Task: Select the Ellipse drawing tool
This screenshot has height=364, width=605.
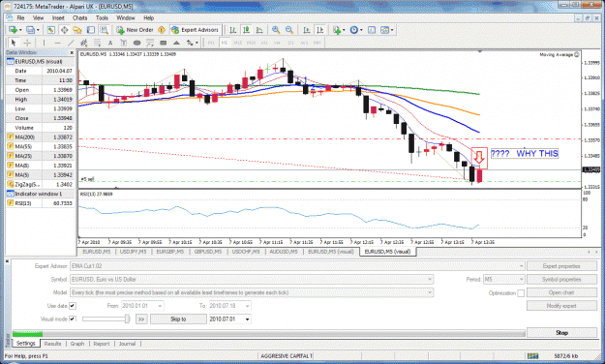Action: pos(136,43)
